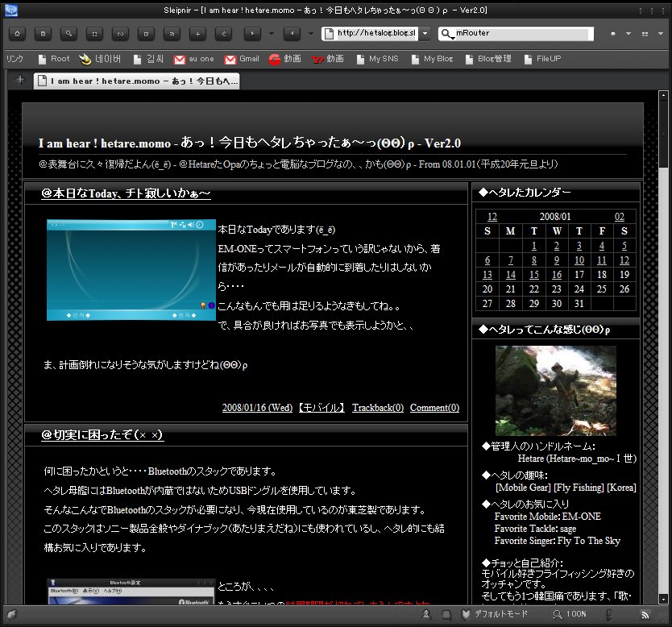Open the 김씨 bookmark

(148, 59)
